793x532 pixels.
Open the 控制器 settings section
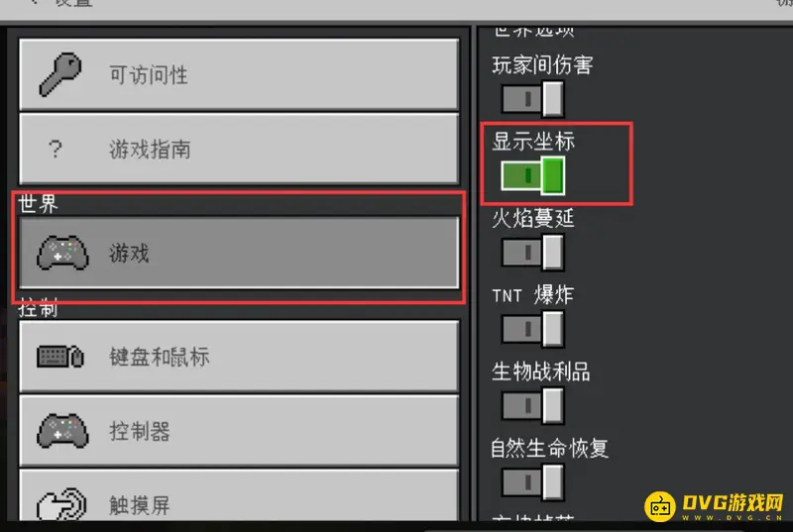click(x=239, y=431)
